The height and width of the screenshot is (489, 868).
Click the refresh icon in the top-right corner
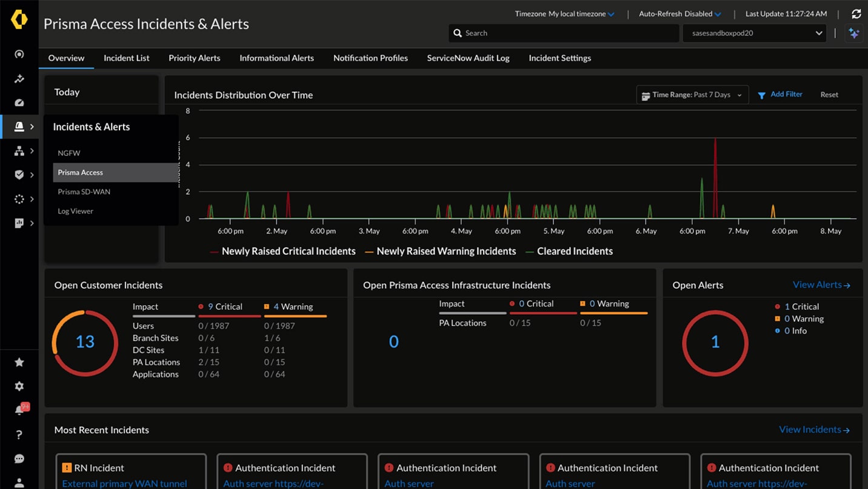pyautogui.click(x=856, y=13)
